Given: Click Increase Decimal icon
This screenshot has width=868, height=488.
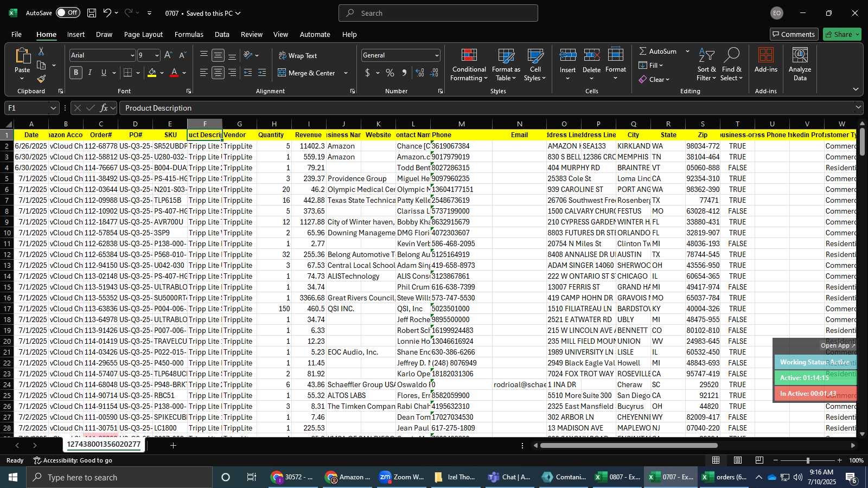Looking at the screenshot, I should (x=420, y=73).
